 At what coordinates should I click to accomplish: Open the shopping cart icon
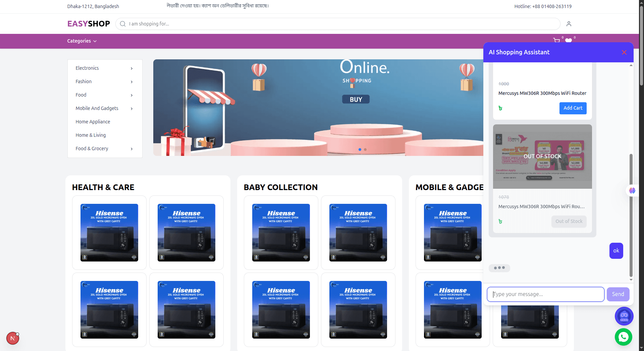(x=556, y=40)
